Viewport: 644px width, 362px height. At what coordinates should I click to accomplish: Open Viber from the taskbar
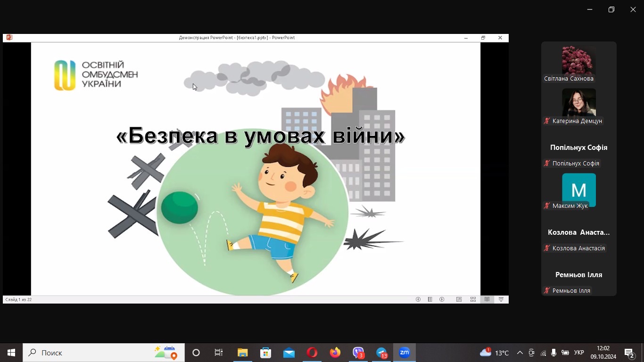coord(358,353)
